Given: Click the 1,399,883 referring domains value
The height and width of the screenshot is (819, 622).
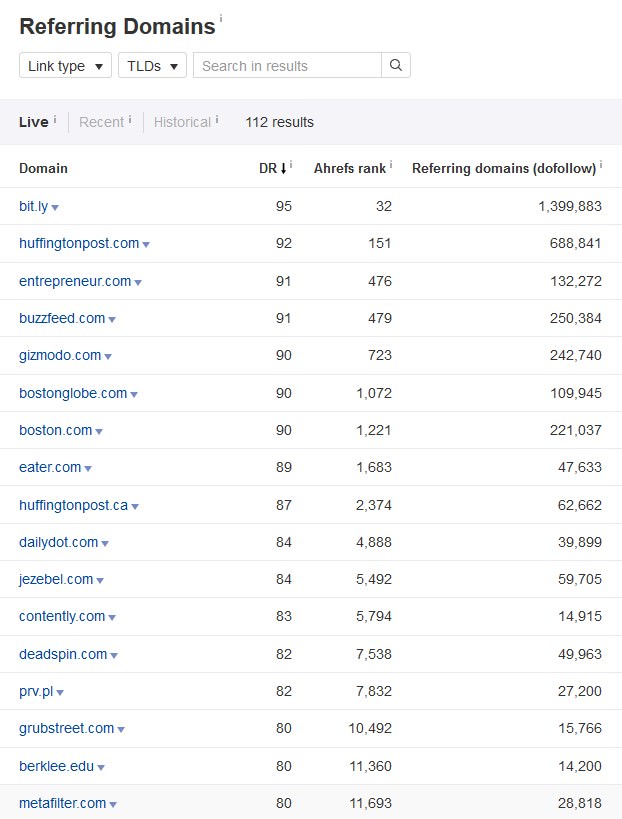Looking at the screenshot, I should point(570,206).
